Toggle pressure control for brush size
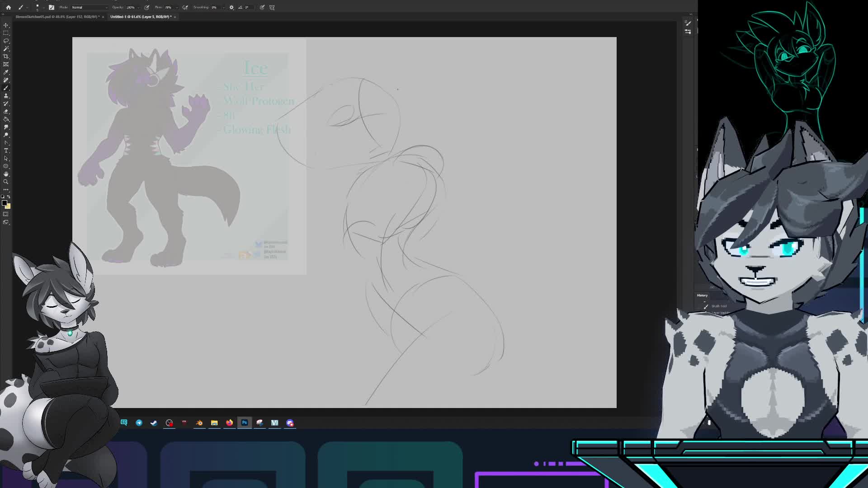Image resolution: width=868 pixels, height=488 pixels. coord(262,7)
